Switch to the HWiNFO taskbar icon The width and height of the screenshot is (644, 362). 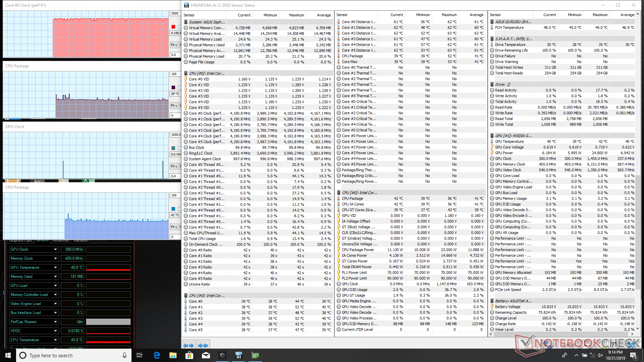coord(238,355)
